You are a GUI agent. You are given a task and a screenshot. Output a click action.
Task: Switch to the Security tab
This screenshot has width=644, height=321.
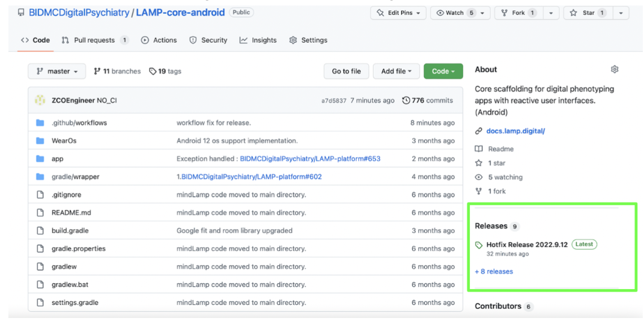pyautogui.click(x=208, y=40)
